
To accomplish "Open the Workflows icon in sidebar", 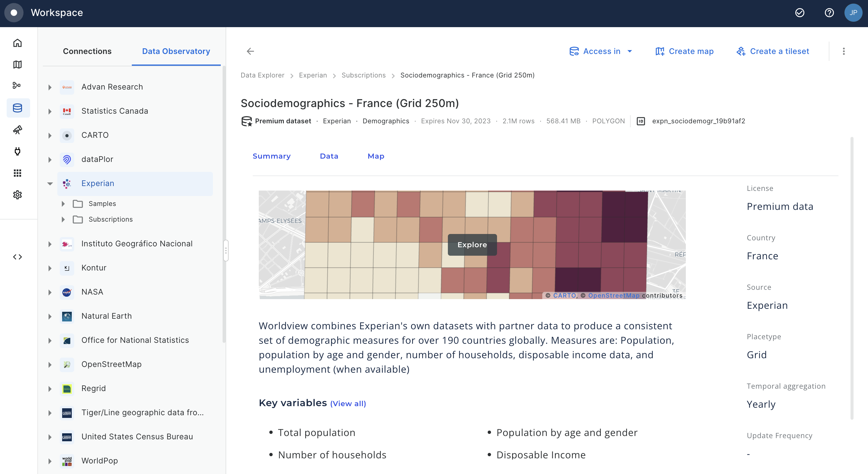I will click(17, 86).
